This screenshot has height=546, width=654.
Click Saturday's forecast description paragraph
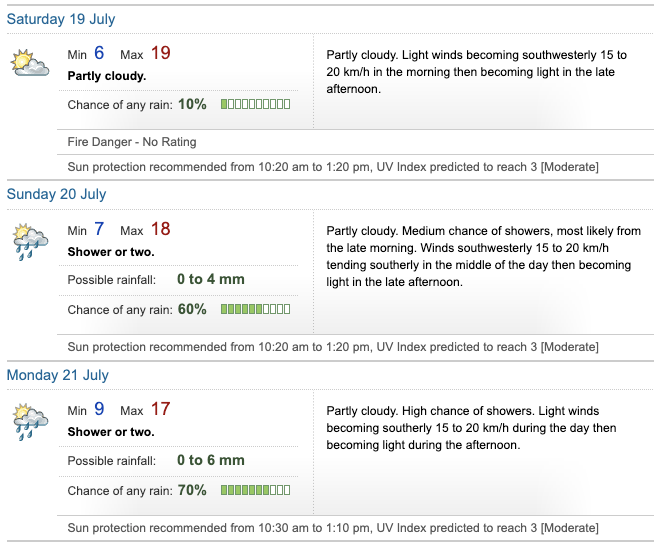(478, 71)
